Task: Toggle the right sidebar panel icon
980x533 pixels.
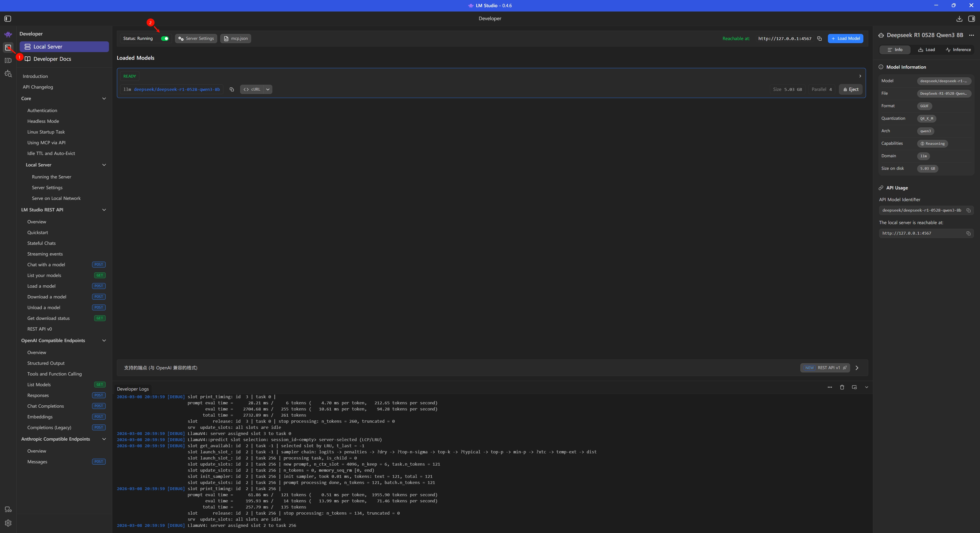Action: [971, 19]
